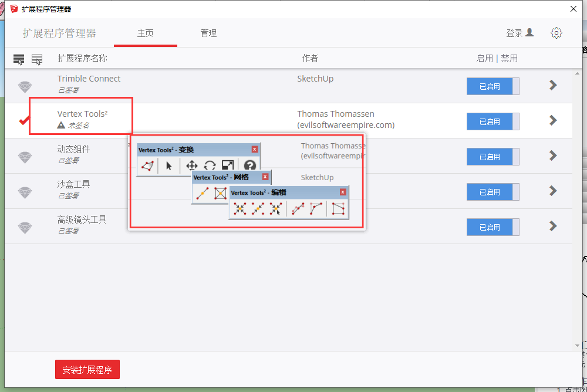Expand details chevron for 沙盒工具
The image size is (587, 392).
(x=553, y=191)
